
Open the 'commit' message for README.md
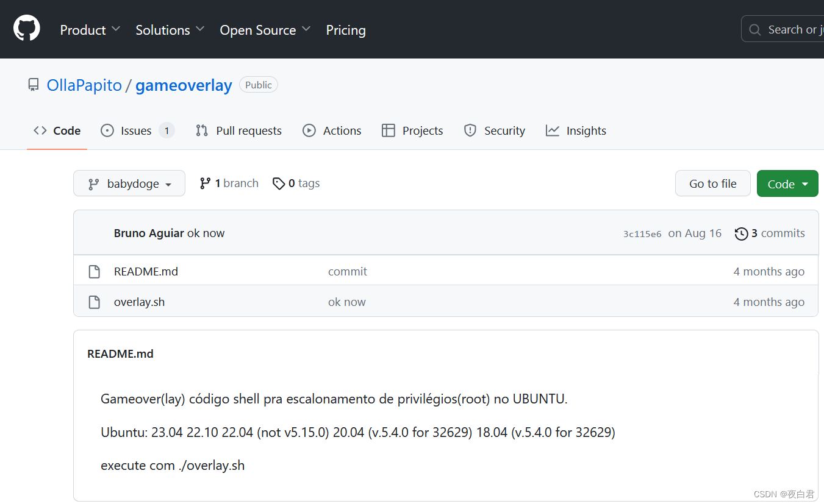click(x=348, y=271)
